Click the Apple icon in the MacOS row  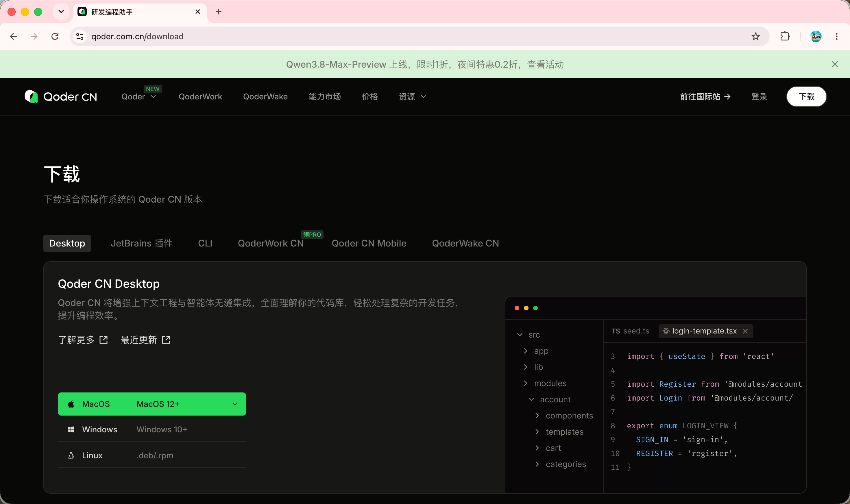[x=71, y=404]
